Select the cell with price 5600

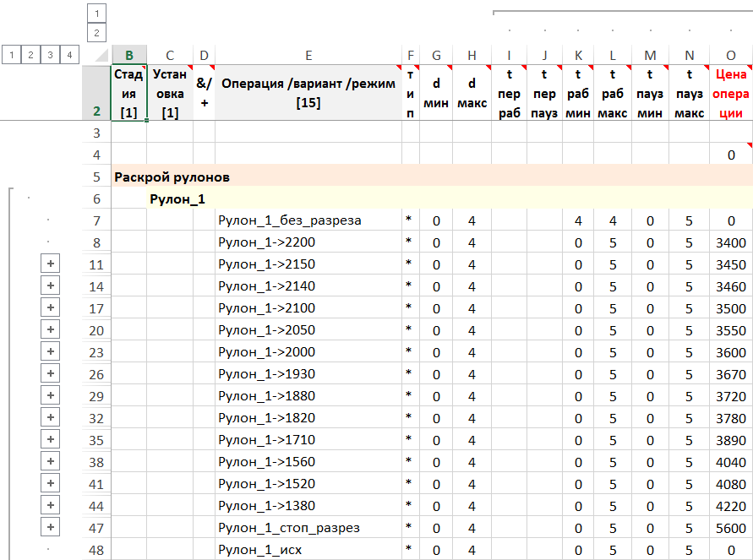tap(731, 528)
